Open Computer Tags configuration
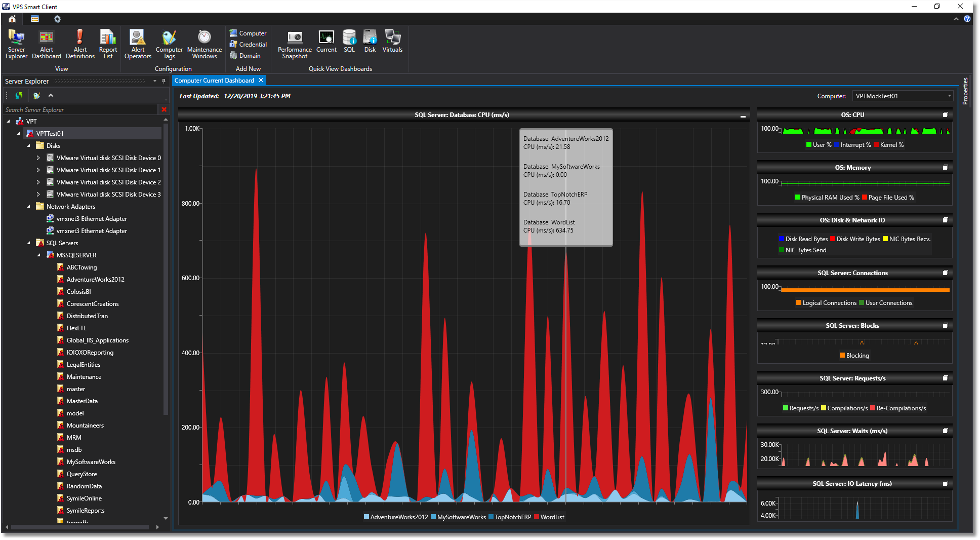Screen dimensions: 980x540 [x=169, y=44]
